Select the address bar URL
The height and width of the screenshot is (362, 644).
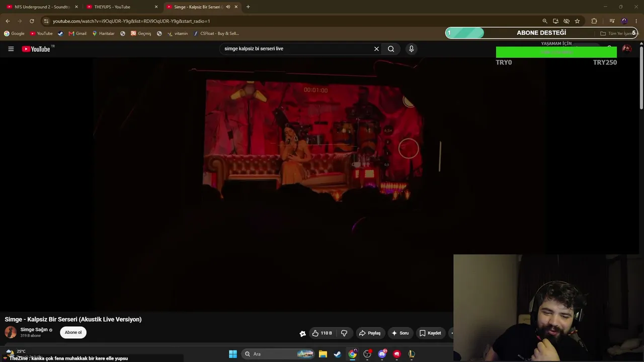[131, 21]
